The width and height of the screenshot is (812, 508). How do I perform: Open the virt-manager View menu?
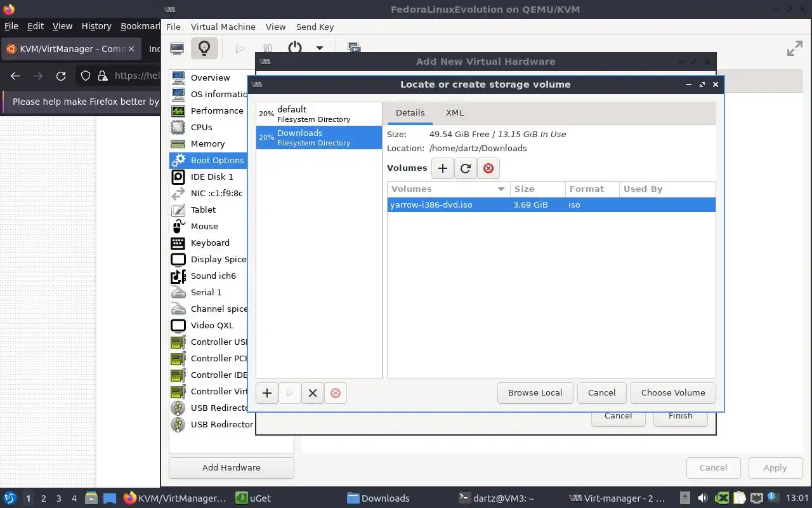click(x=275, y=27)
